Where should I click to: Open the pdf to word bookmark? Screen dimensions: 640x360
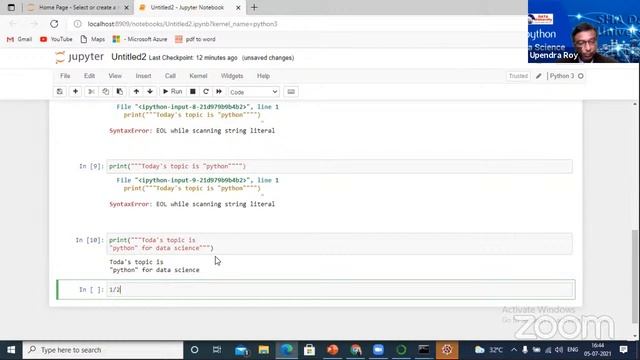pyautogui.click(x=195, y=39)
